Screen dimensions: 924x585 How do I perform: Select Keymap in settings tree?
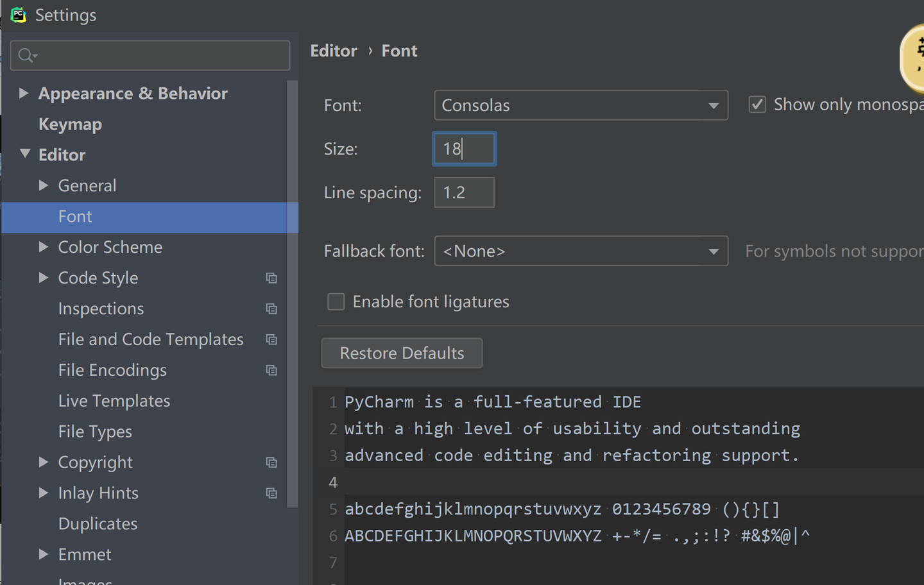pyautogui.click(x=70, y=124)
